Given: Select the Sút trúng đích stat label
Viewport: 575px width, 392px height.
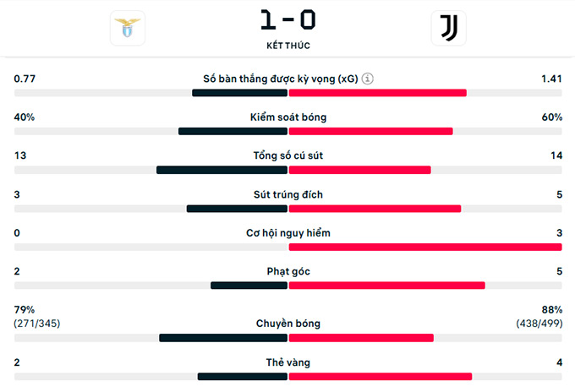Looking at the screenshot, I should tap(287, 194).
